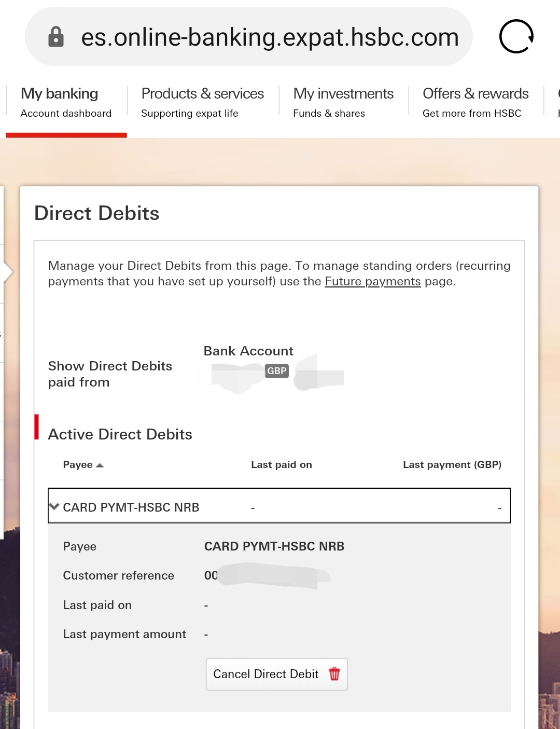Image resolution: width=560 pixels, height=729 pixels.
Task: Follow the Future payments link
Action: tap(372, 282)
